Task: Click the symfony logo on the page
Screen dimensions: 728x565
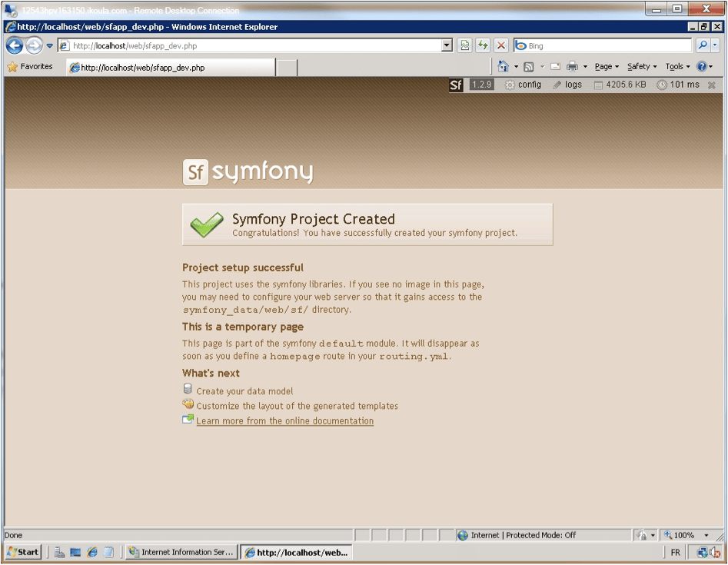Action: click(248, 172)
